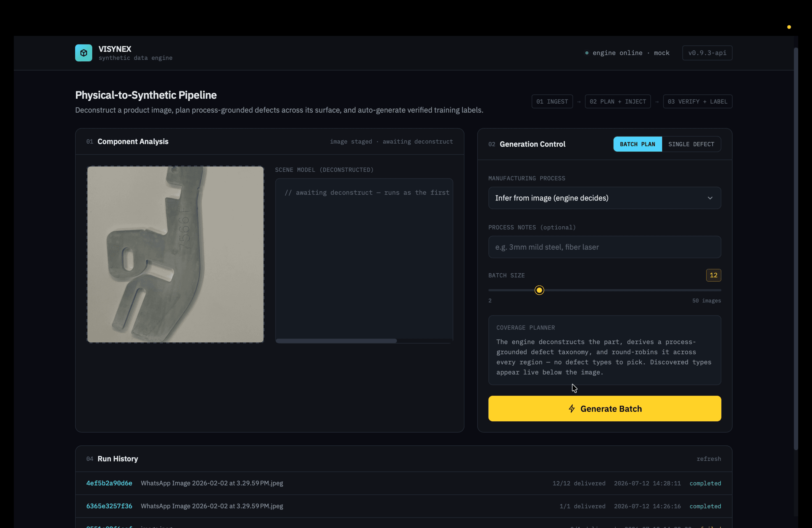Click the refresh link in Run History
812x528 pixels.
coord(709,459)
